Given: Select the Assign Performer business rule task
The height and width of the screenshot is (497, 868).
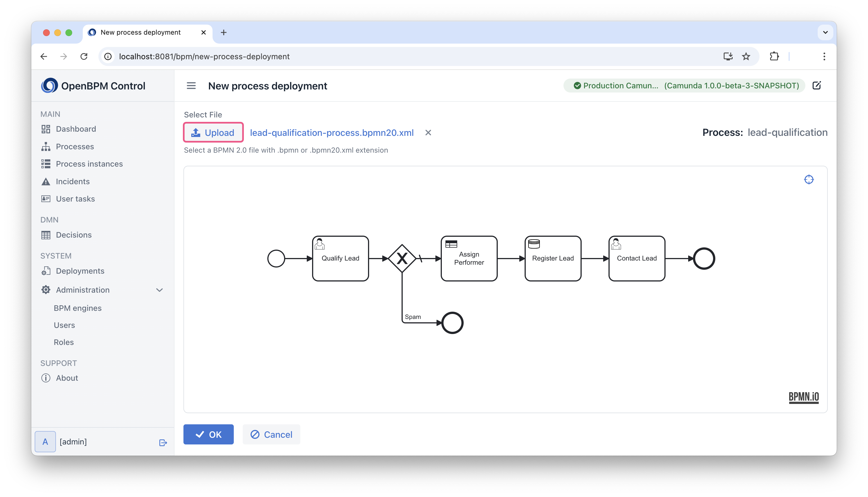Looking at the screenshot, I should 469,258.
